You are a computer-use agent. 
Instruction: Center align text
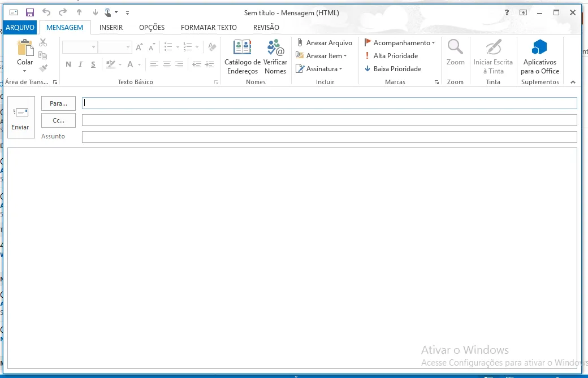click(x=166, y=64)
